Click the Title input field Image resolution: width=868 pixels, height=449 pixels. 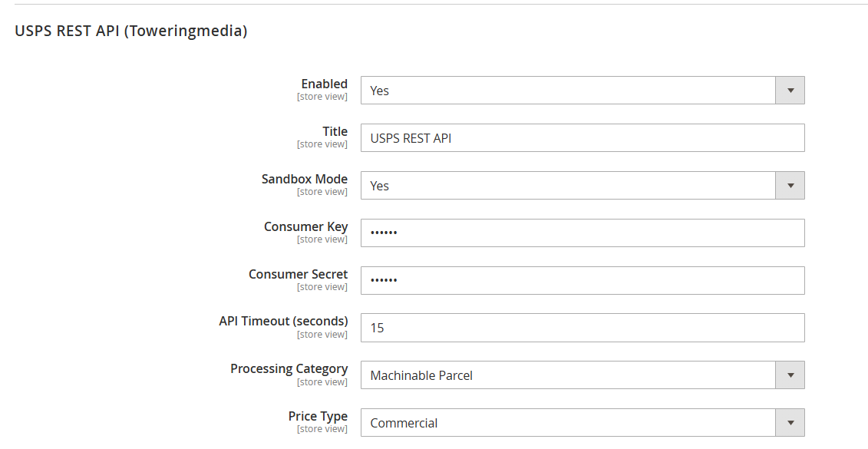[x=583, y=137]
